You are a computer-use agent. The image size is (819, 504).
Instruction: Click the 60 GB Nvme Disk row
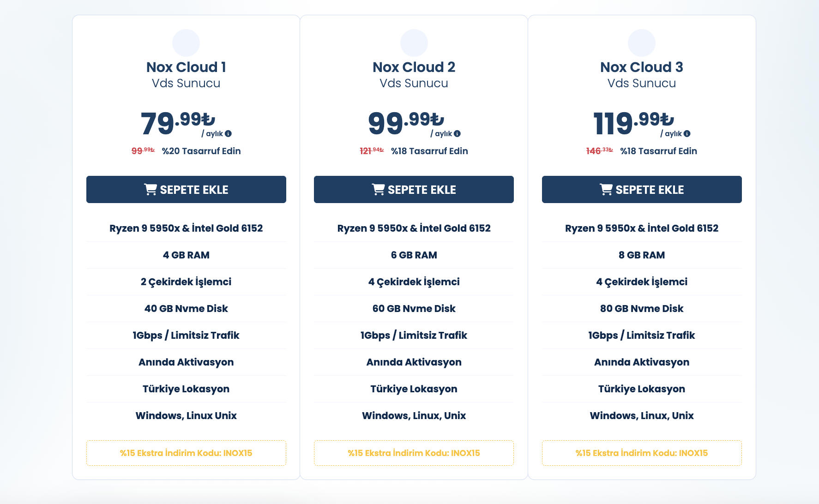[414, 309]
